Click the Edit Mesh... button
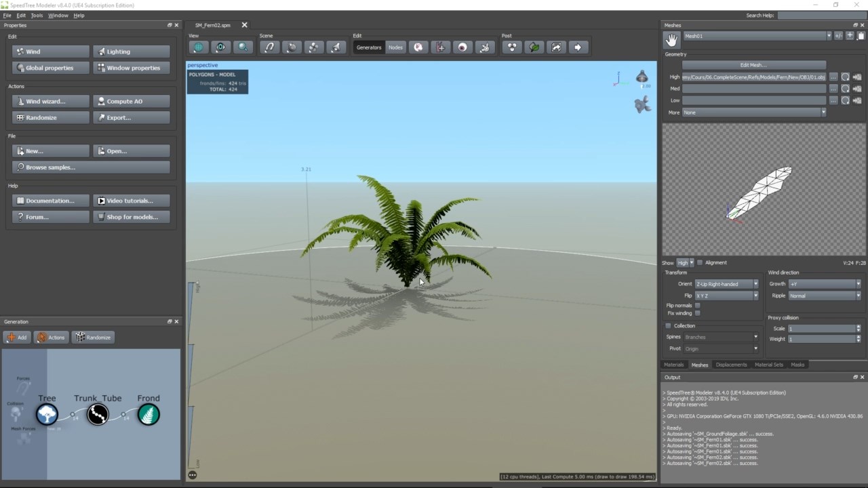 tap(753, 65)
